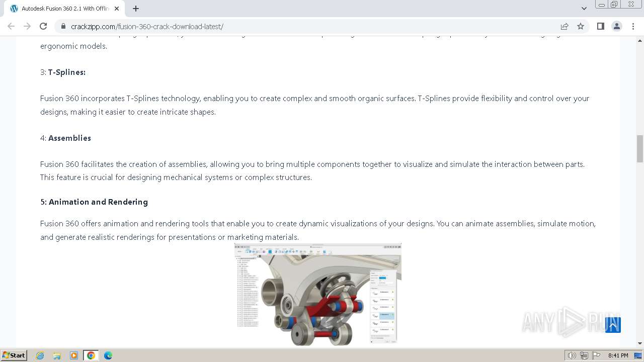Click the 8:41 PM system clock
644x362 pixels.
click(618, 355)
